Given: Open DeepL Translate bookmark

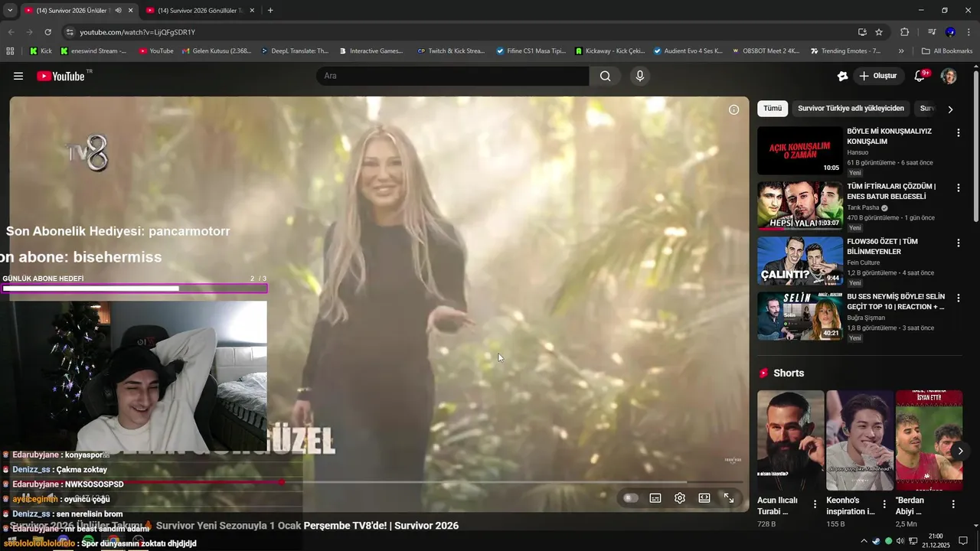Looking at the screenshot, I should coord(294,51).
